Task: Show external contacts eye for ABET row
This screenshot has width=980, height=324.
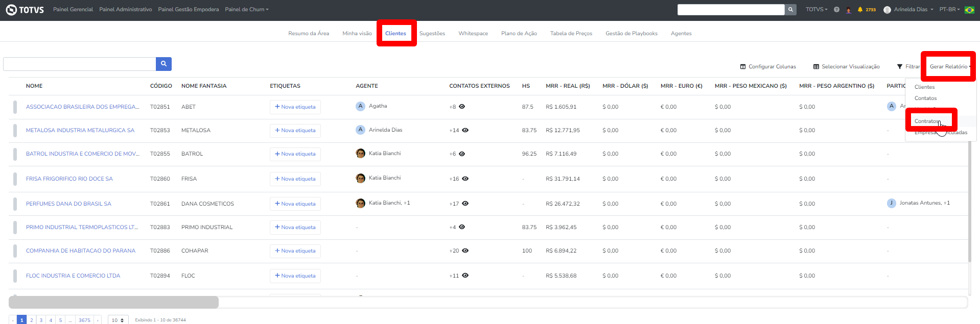Action: tap(462, 107)
